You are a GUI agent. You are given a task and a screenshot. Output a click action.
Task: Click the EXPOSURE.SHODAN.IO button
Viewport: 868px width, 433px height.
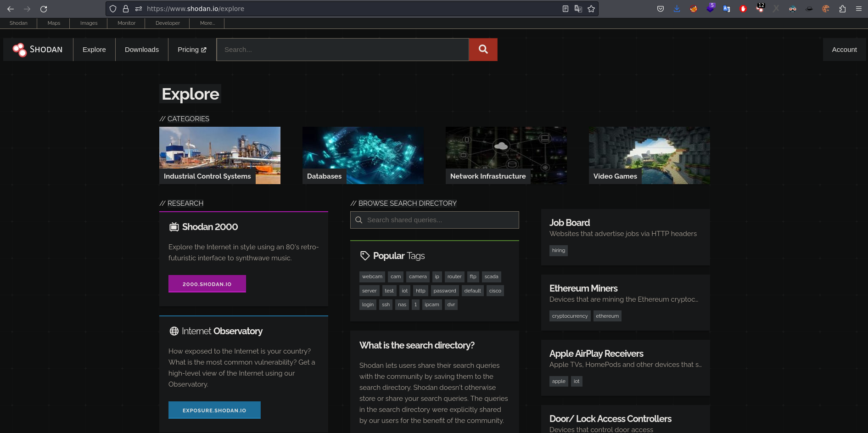[214, 410]
